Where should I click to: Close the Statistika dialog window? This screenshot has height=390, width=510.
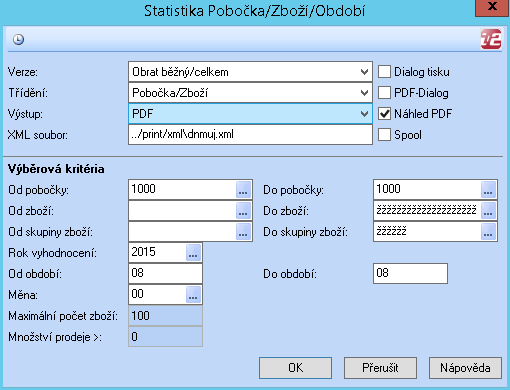[492, 7]
